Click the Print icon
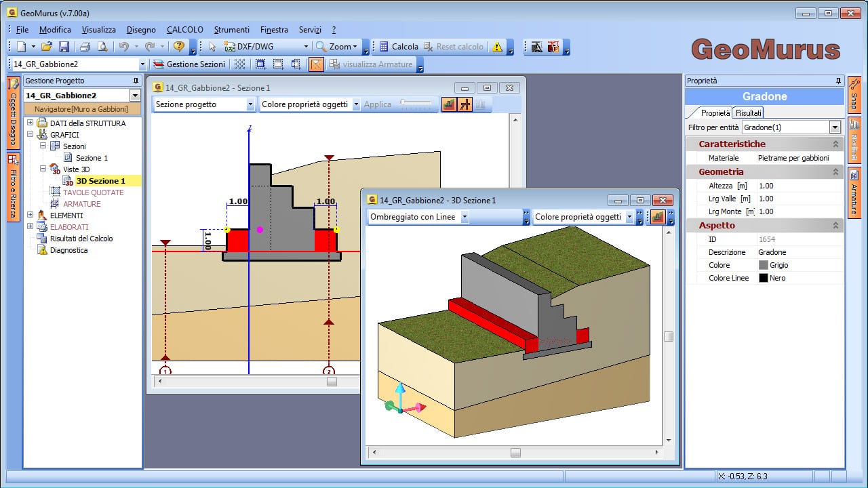The width and height of the screenshot is (868, 488). click(85, 47)
